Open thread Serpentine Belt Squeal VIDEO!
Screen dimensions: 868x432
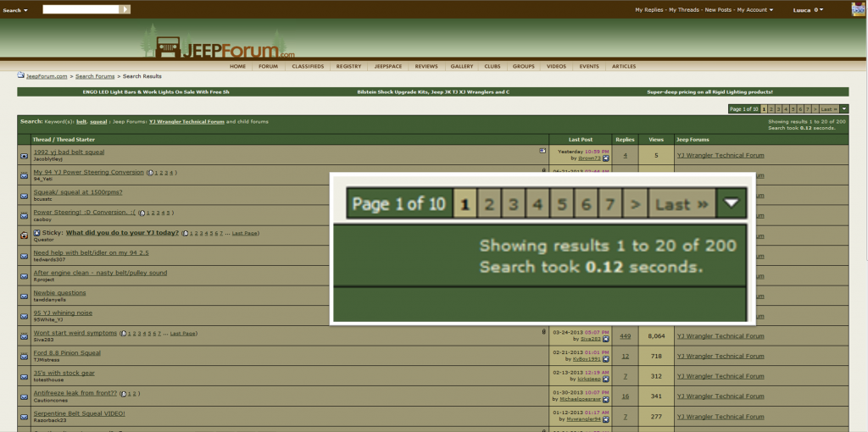79,413
